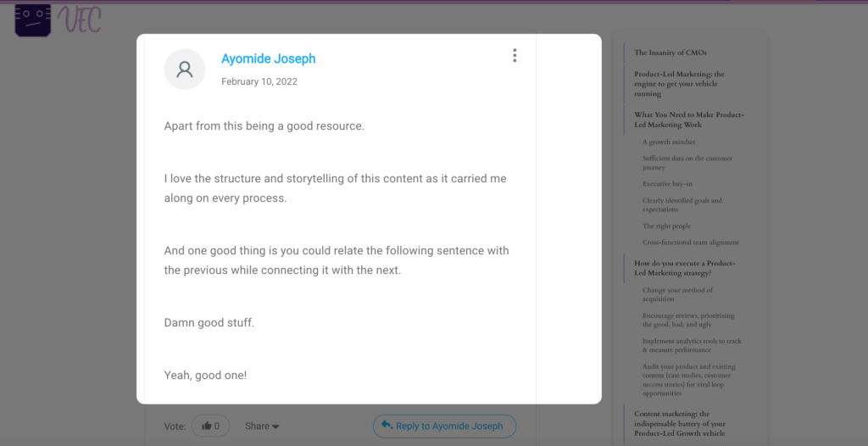The height and width of the screenshot is (446, 868).
Task: Select Change your method of acquisition
Action: click(677, 294)
